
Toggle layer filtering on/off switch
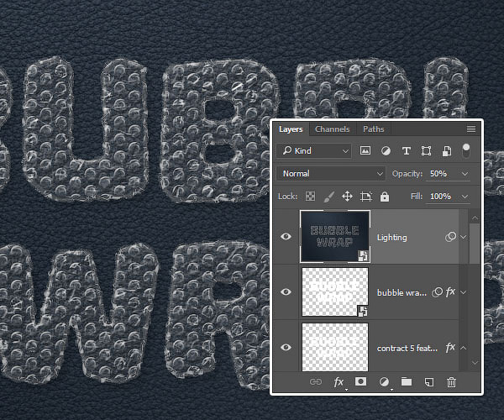tap(465, 150)
